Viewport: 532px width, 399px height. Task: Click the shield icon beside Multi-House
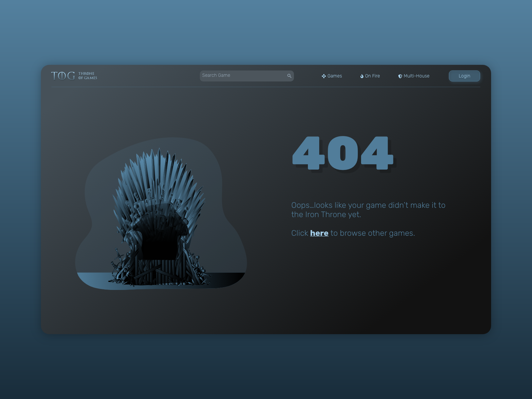pos(400,76)
